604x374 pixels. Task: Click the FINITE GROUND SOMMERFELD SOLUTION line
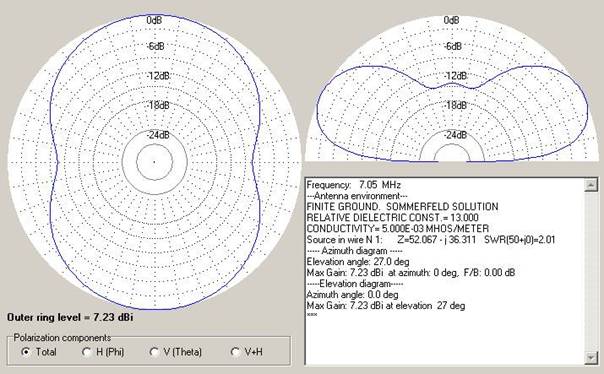[x=402, y=206]
